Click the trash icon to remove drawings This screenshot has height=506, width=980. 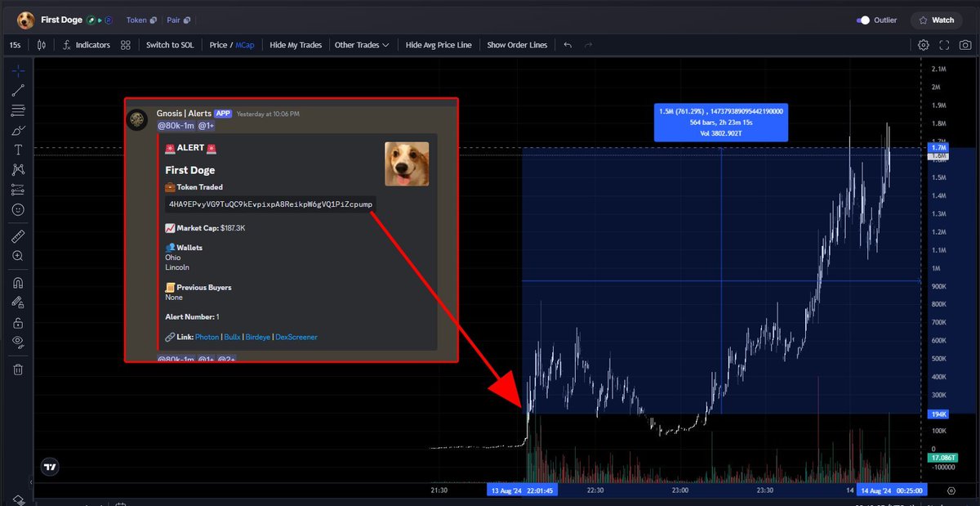point(18,369)
